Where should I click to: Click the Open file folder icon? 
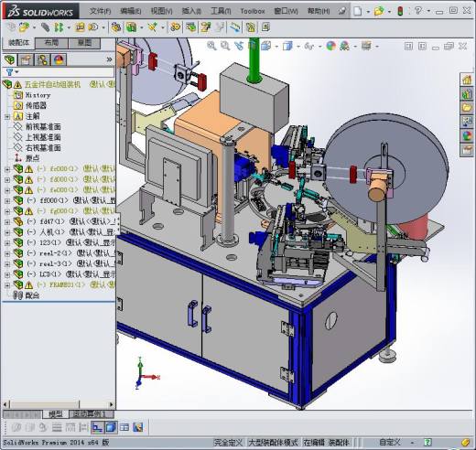click(x=379, y=11)
